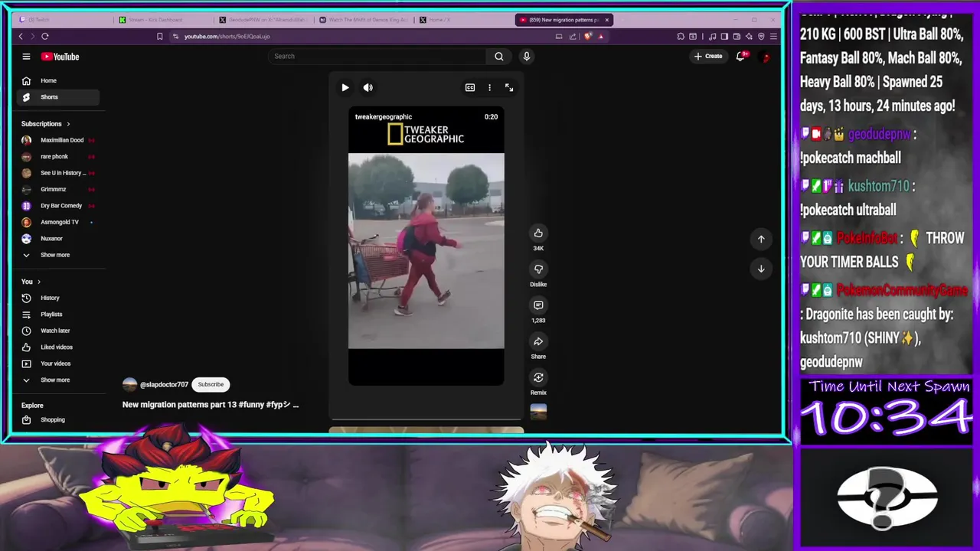Click the youtube.com address bar

click(x=360, y=36)
